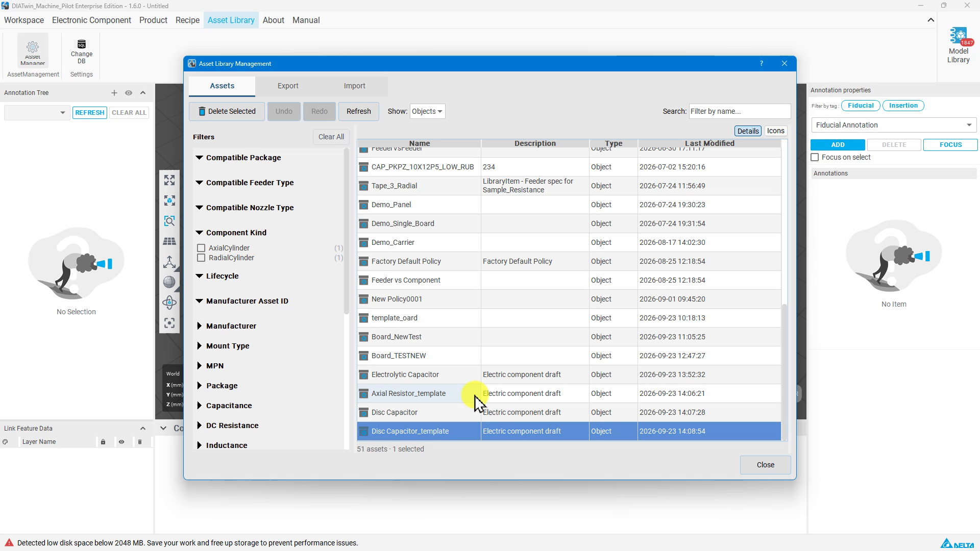Screen dimensions: 980x551
Task: Toggle the grid plane icon
Action: 169,241
